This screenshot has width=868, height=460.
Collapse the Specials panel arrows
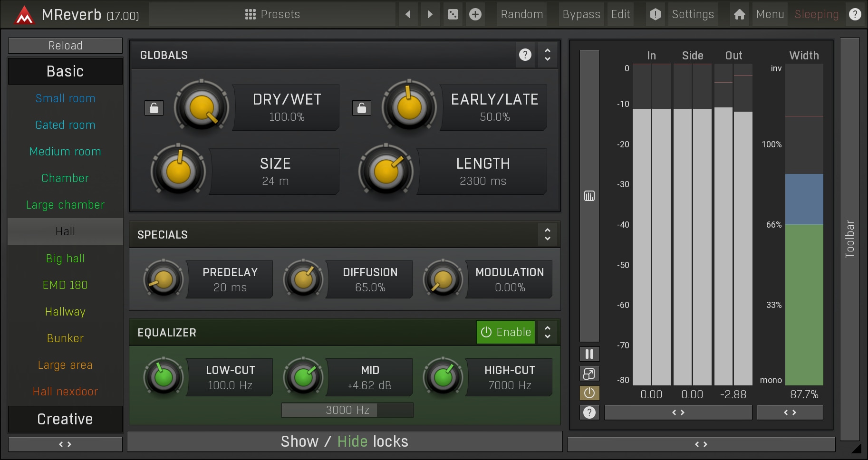[548, 234]
